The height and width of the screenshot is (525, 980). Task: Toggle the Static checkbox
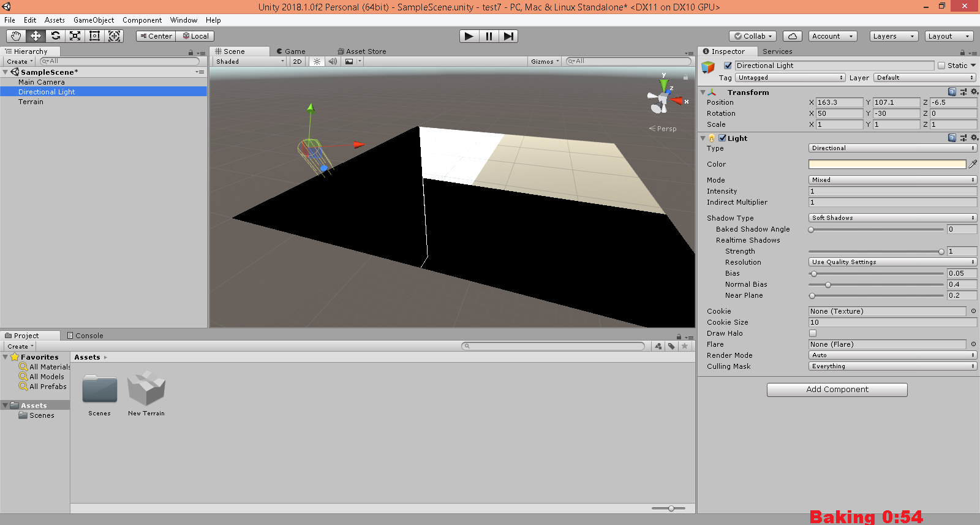[x=941, y=66]
